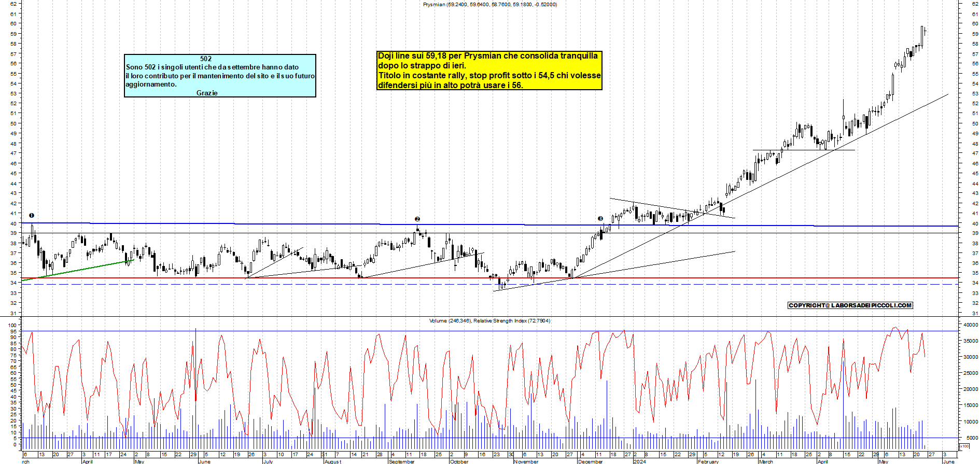Select the green rising trendline segment
Image resolution: width=980 pixels, height=464 pixels.
[78, 270]
